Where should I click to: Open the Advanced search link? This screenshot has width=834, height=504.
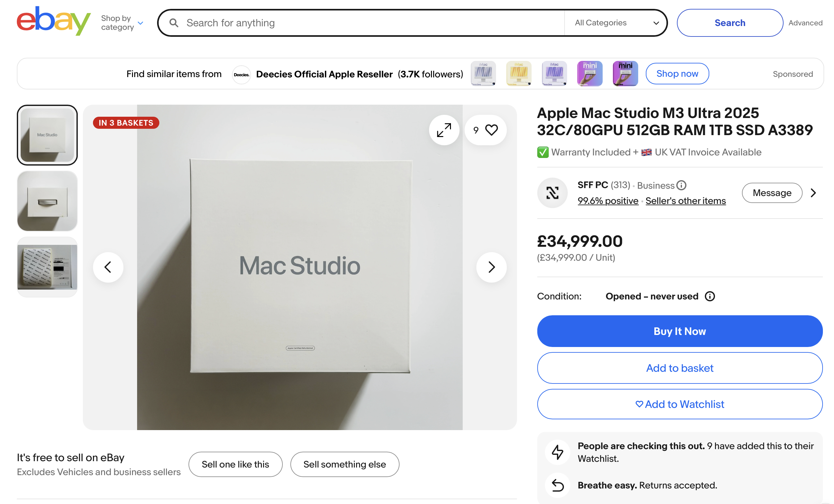click(805, 23)
